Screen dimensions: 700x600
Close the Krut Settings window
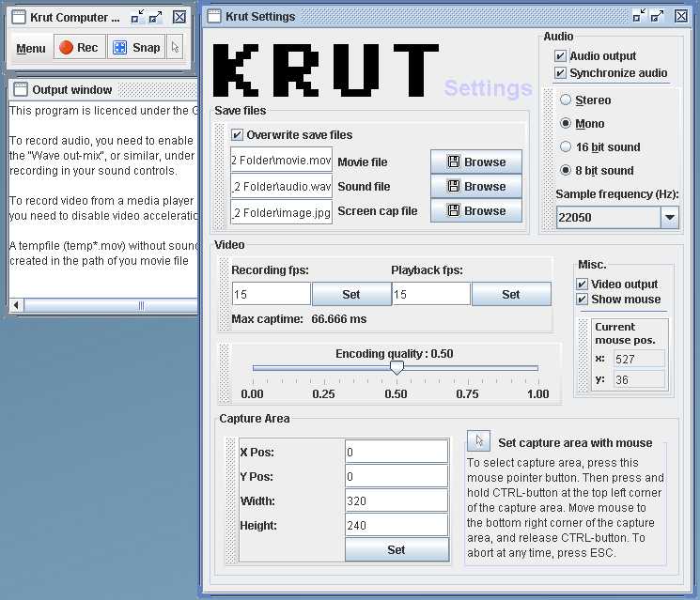coord(681,16)
